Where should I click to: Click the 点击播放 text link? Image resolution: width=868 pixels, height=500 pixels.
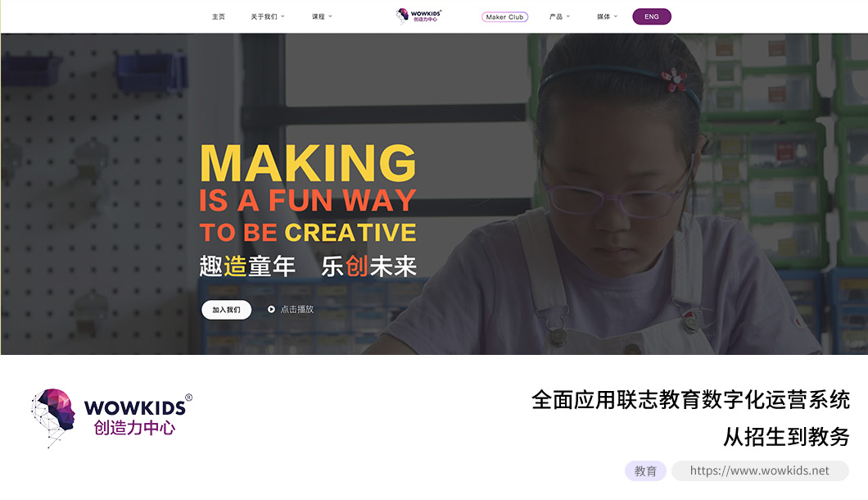tap(297, 309)
